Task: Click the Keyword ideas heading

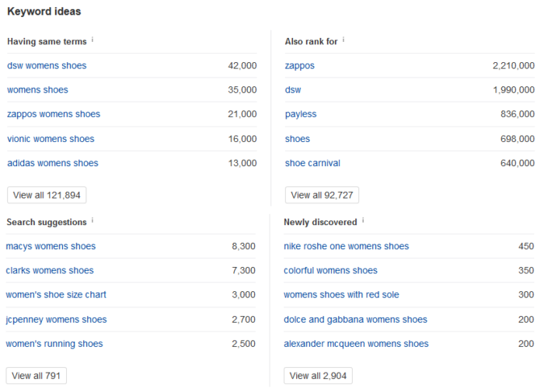Action: (44, 12)
